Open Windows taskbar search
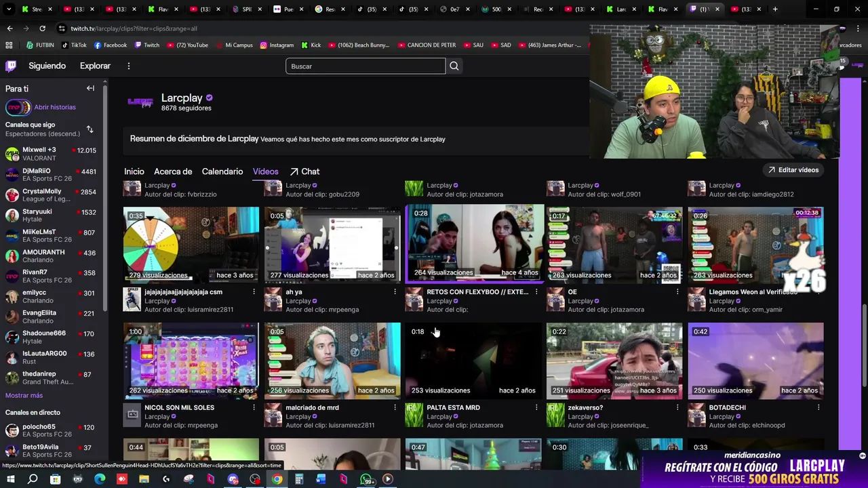 (x=33, y=479)
